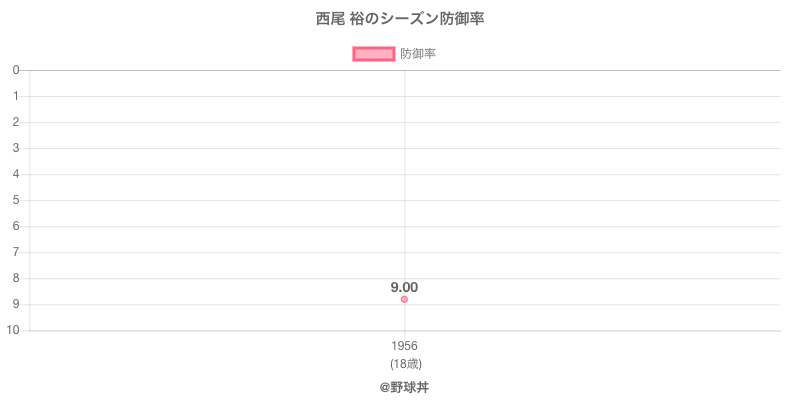Image resolution: width=800 pixels, height=400 pixels.
Task: Click the 9.00 data value label
Action: [x=404, y=287]
